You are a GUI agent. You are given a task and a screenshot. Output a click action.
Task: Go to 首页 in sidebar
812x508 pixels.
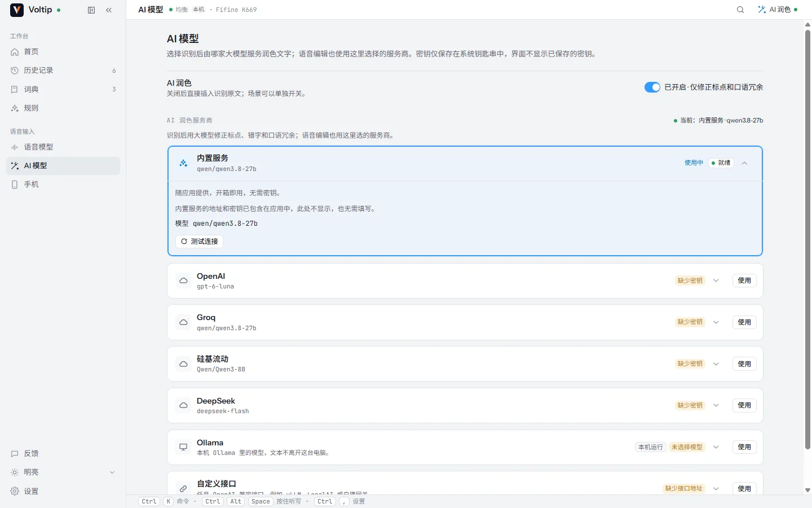pos(63,52)
